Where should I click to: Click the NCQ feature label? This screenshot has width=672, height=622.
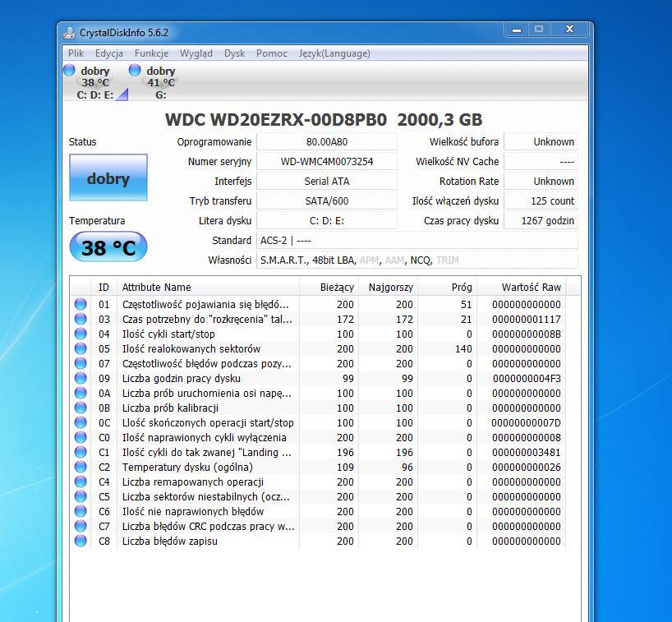(420, 260)
